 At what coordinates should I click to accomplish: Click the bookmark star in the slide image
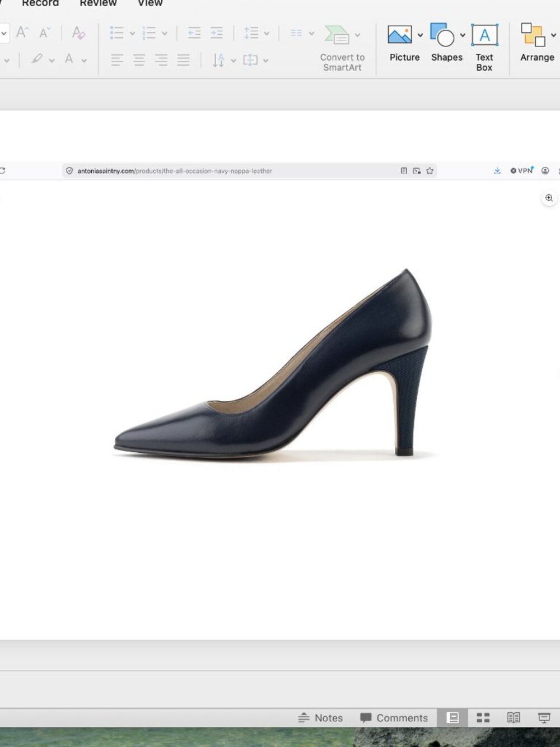click(430, 171)
